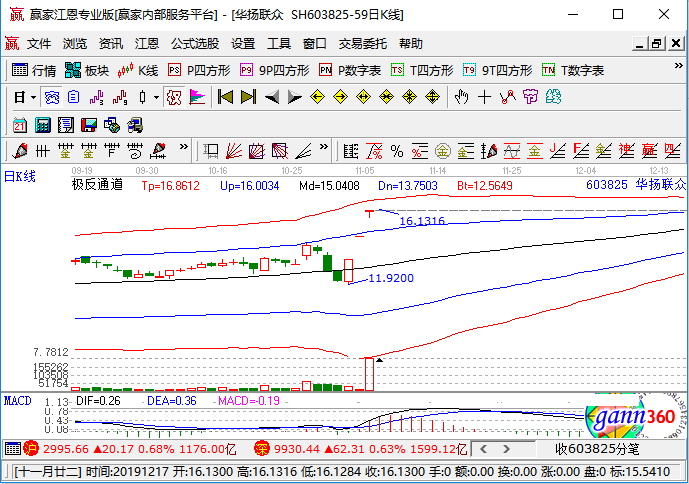Screen dimensions: 689x484
Task: Click the yellow diamond right-arrow icon
Action: (340, 97)
